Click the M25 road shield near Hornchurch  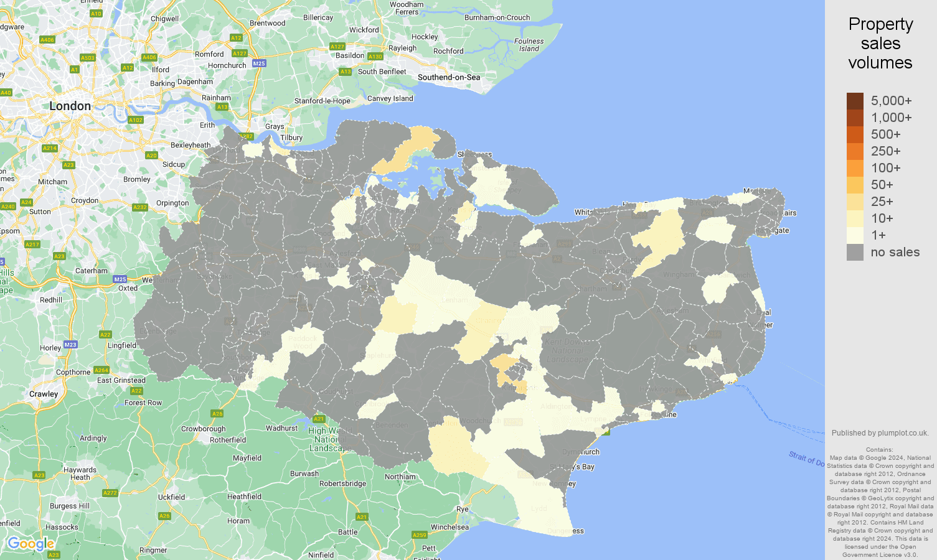tap(259, 63)
